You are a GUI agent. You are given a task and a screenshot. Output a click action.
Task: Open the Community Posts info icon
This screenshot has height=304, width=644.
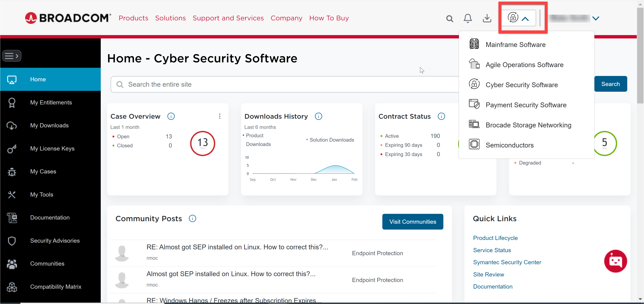192,219
